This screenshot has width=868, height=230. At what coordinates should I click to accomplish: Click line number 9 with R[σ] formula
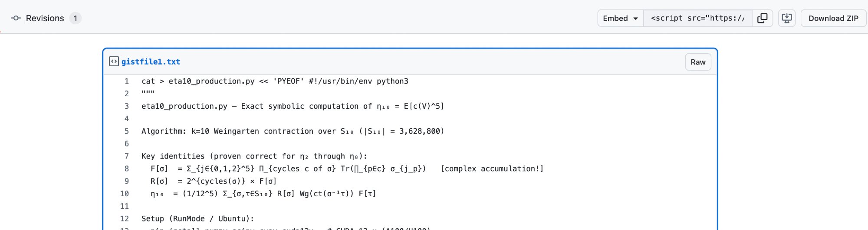pyautogui.click(x=127, y=181)
